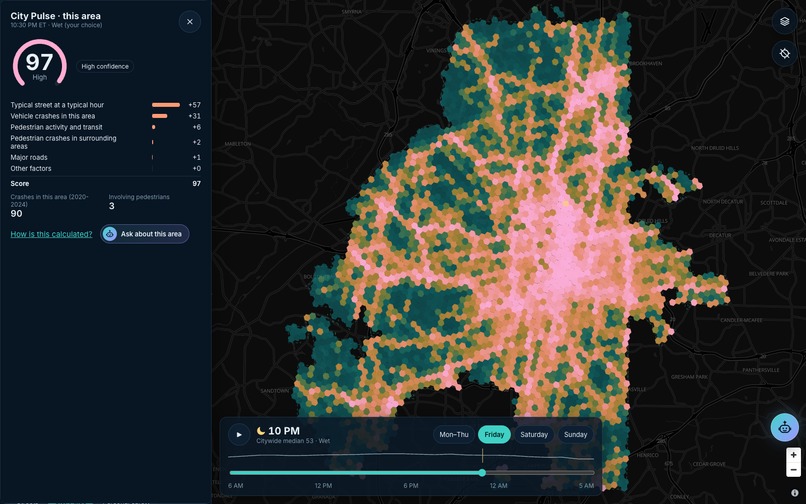The width and height of the screenshot is (806, 504).
Task: Open the How is this calculated link
Action: (x=51, y=234)
